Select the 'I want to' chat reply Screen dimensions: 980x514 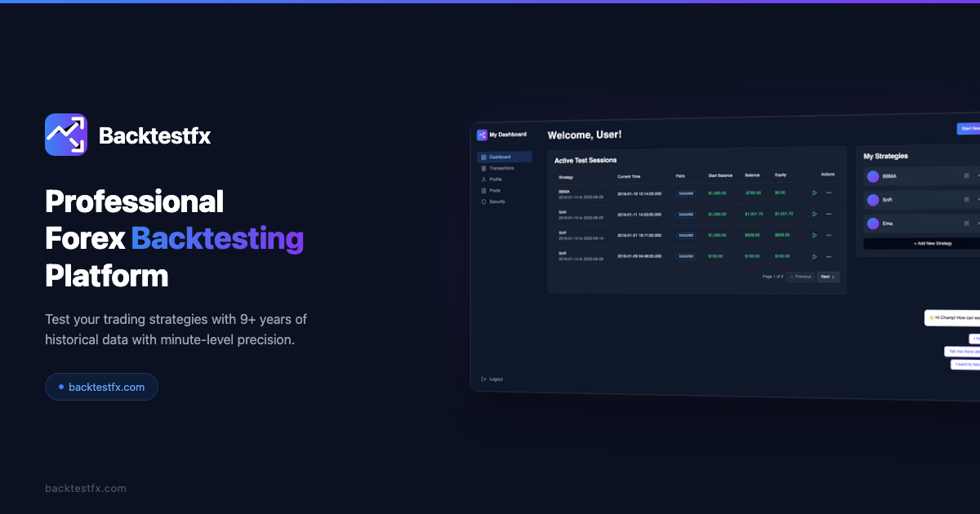pos(965,365)
